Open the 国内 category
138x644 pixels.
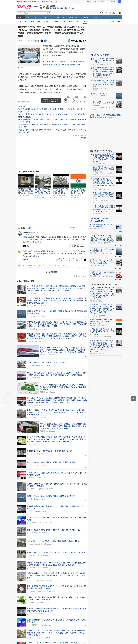tap(26, 21)
